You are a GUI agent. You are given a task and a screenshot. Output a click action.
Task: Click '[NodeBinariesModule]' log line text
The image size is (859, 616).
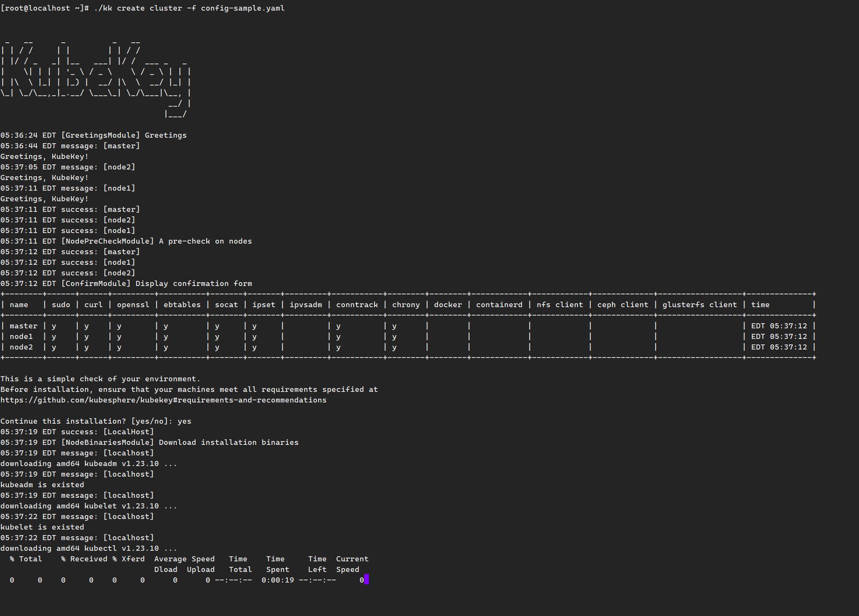(107, 442)
